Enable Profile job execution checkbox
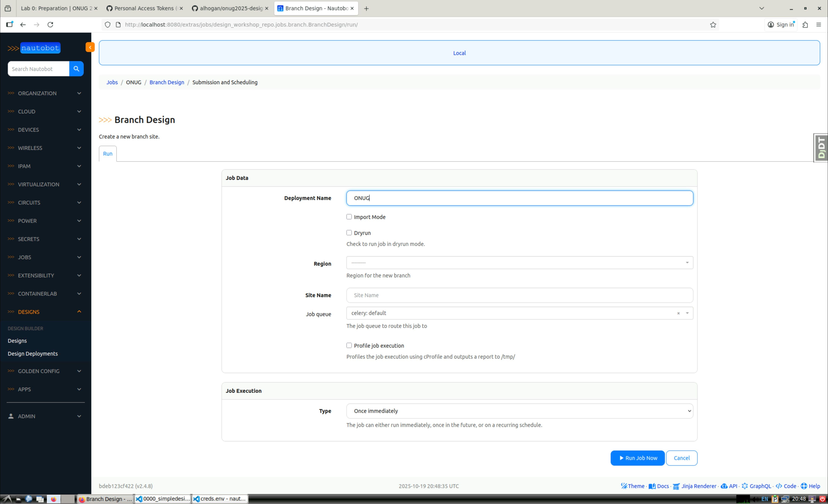Screen dimensions: 828x504 [x=349, y=345]
